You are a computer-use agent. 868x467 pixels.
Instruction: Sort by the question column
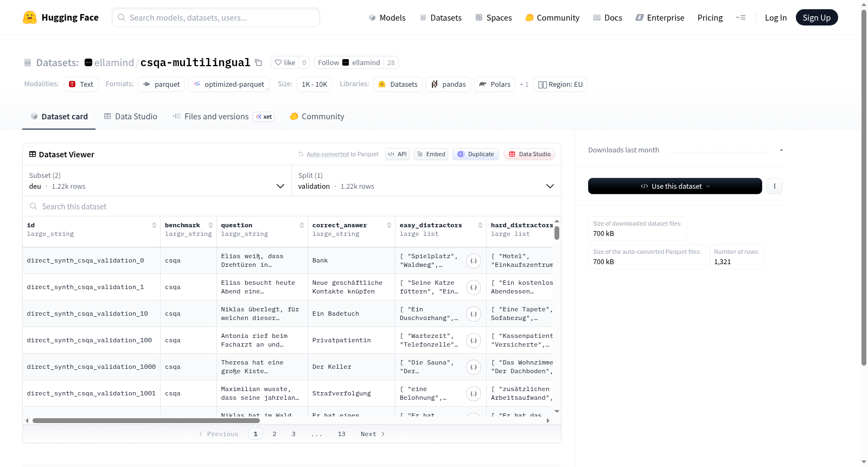pyautogui.click(x=302, y=225)
